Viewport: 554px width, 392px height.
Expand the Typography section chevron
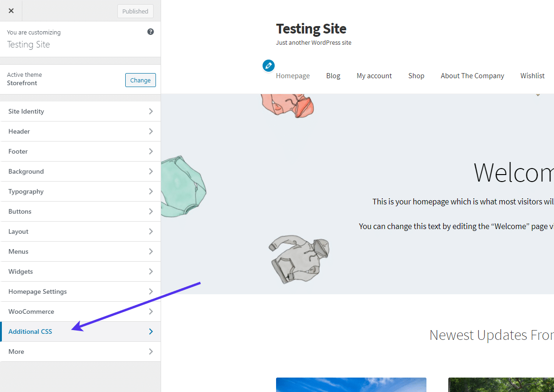point(150,191)
